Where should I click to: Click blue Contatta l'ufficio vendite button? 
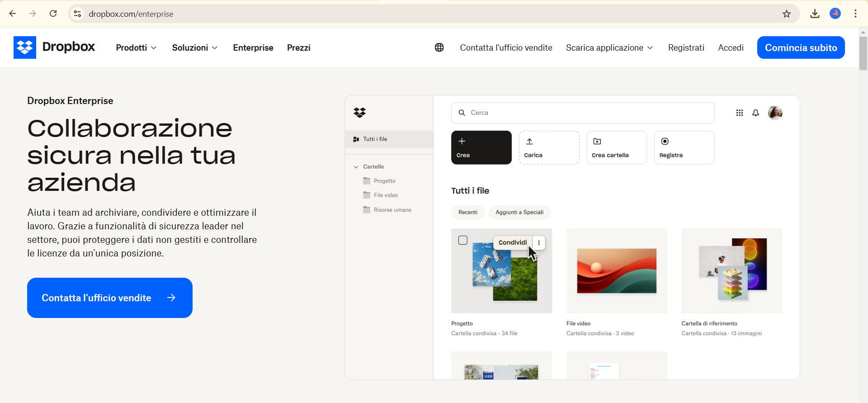[110, 298]
